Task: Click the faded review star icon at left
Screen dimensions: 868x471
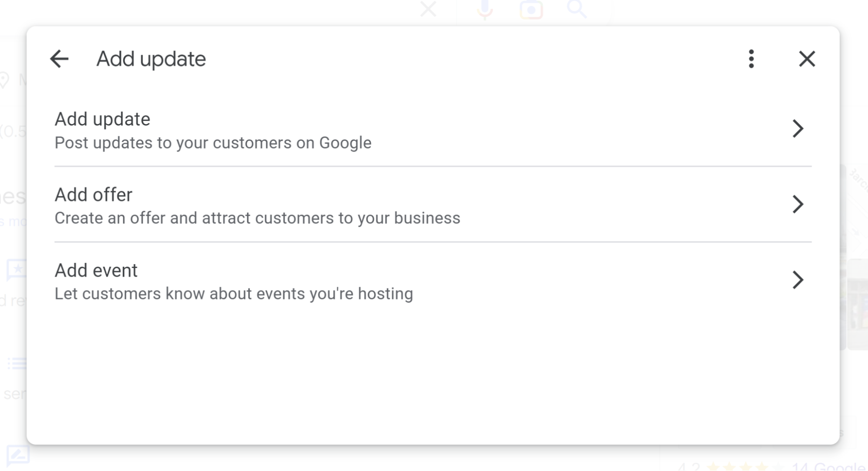Action: [17, 269]
